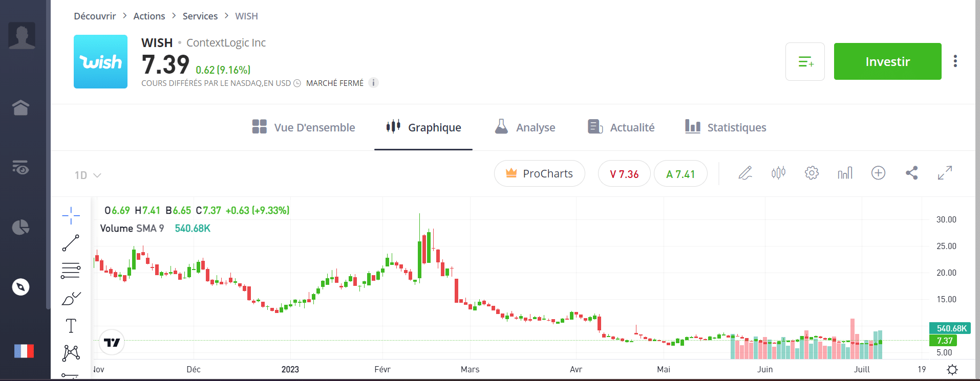Click Découvrir in the breadcrumb
This screenshot has height=381, width=980.
(95, 16)
